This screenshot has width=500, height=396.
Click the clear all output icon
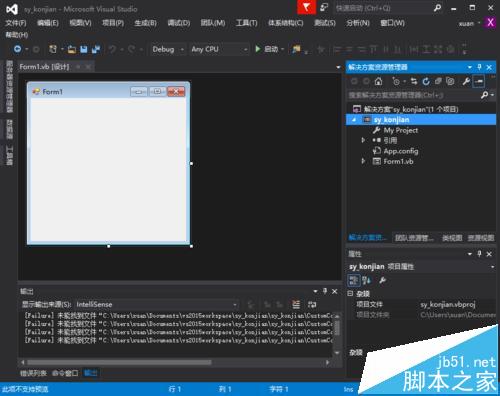tap(296, 304)
